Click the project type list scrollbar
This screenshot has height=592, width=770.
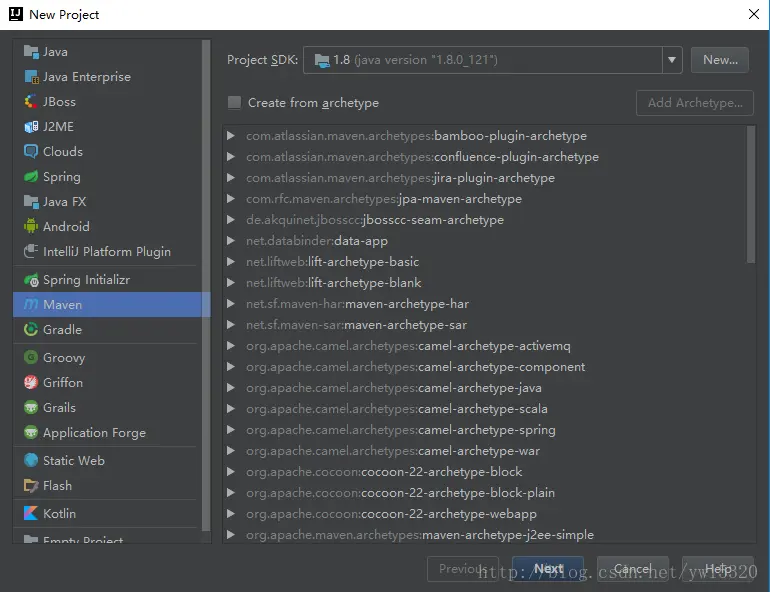206,285
